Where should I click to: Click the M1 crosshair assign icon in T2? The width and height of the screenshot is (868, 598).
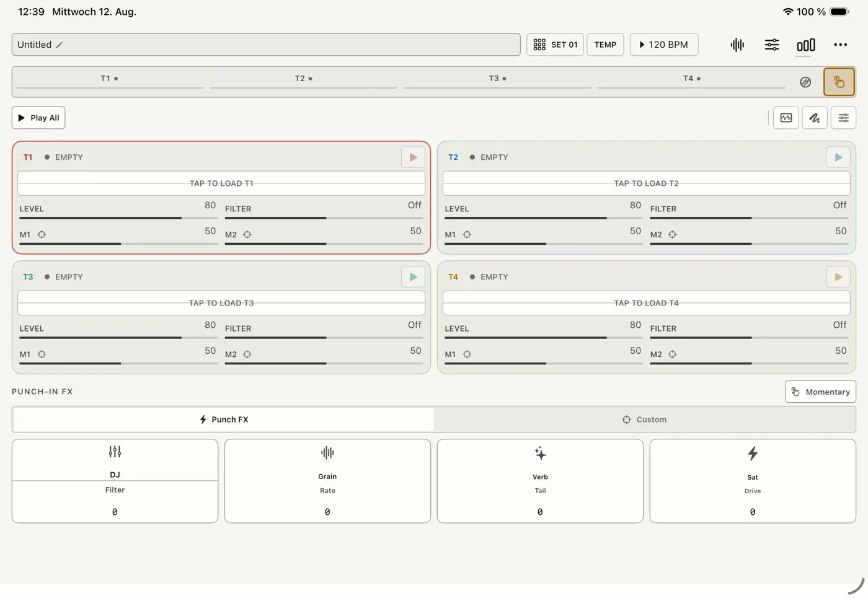click(467, 235)
